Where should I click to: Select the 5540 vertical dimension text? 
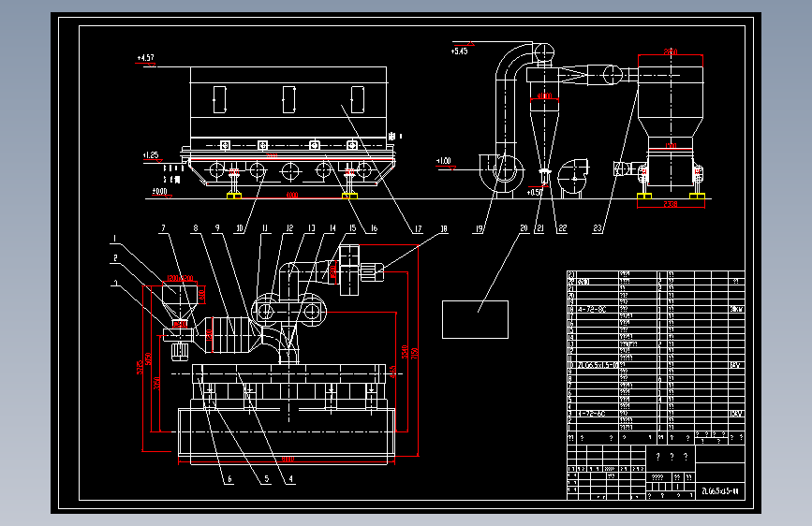[x=405, y=352]
